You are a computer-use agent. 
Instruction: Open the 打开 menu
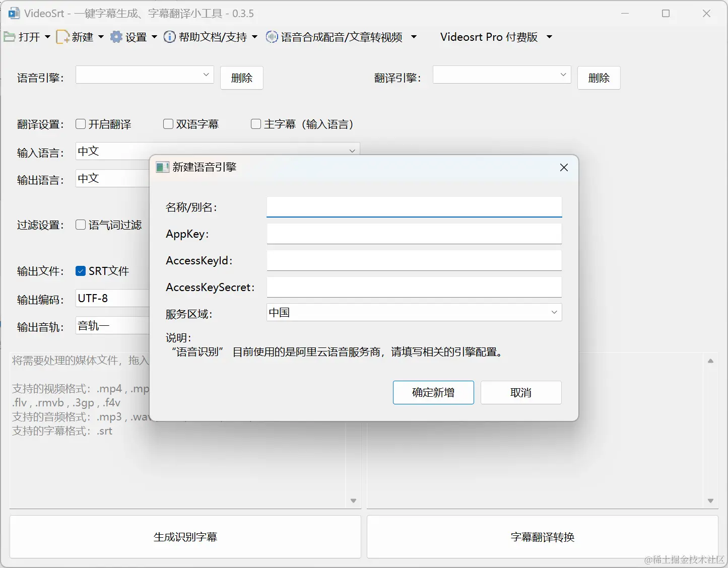(29, 37)
